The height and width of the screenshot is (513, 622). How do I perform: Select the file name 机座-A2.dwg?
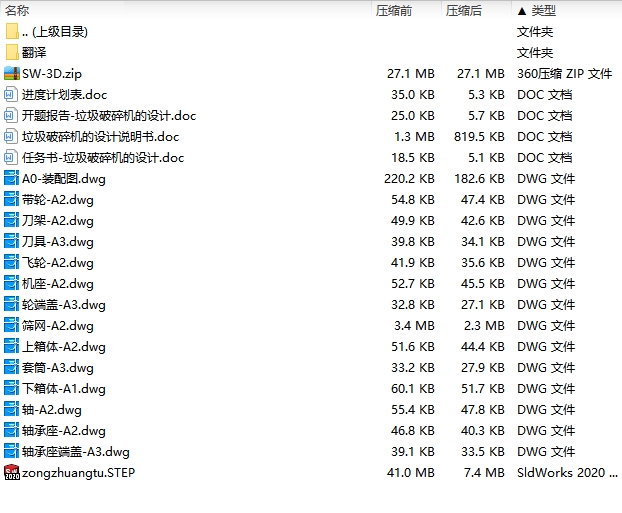click(58, 284)
